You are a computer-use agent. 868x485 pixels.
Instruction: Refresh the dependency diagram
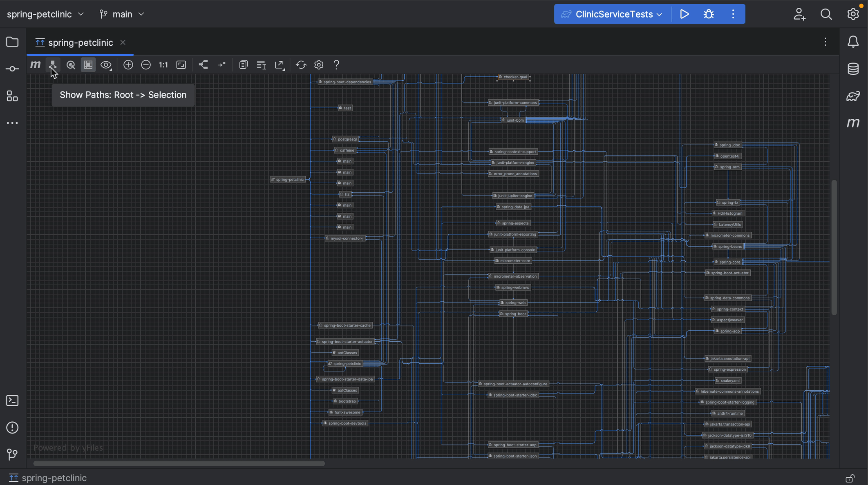pyautogui.click(x=301, y=65)
